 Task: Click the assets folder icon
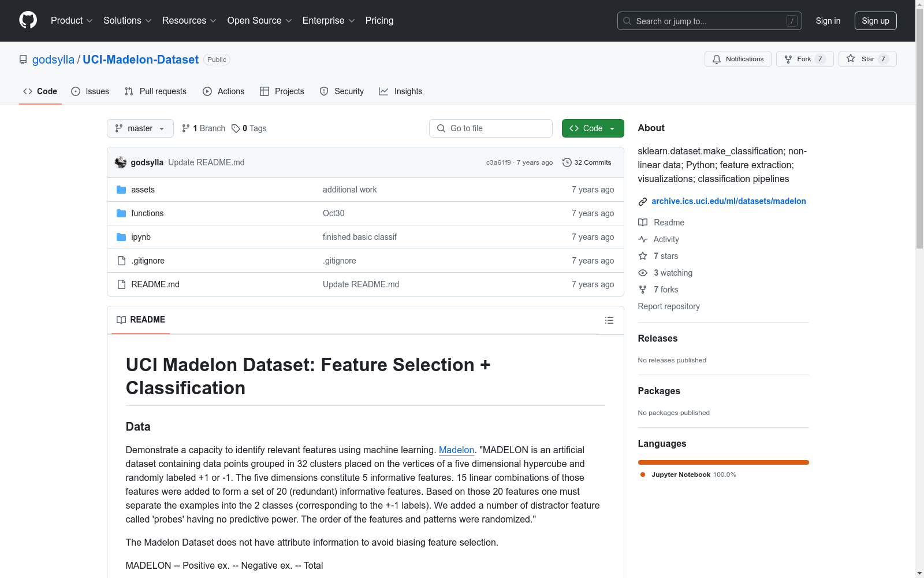pos(121,190)
